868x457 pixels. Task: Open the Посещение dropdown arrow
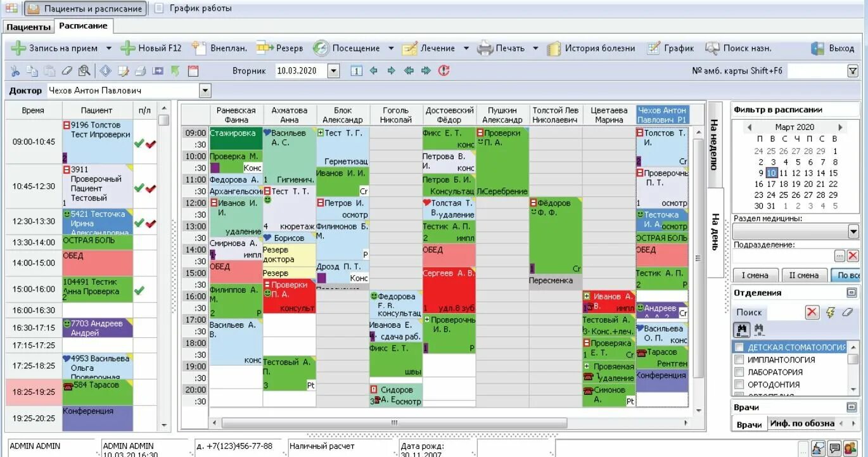[x=391, y=48]
